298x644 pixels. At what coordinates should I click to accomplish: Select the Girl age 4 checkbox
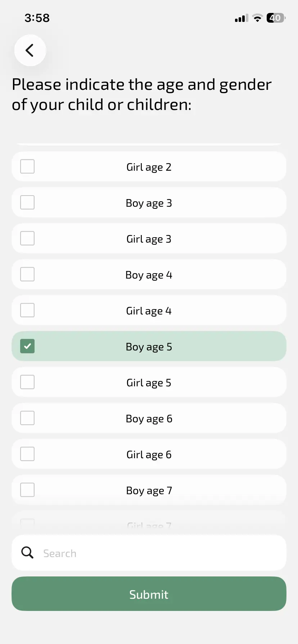[27, 310]
